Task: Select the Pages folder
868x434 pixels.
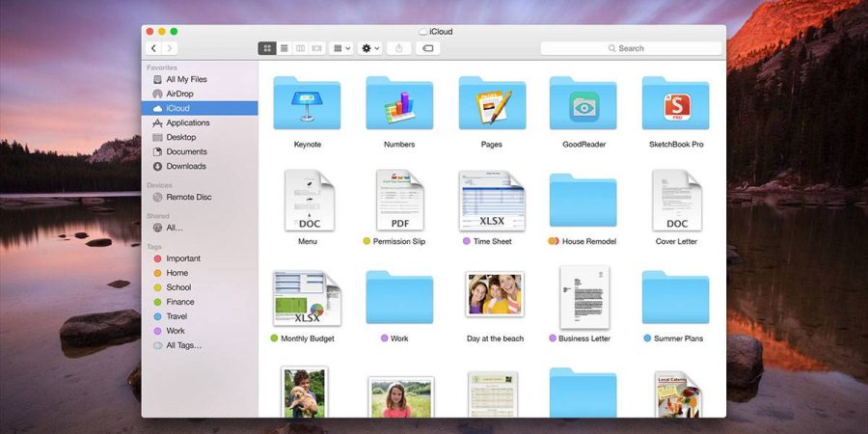Action: click(492, 103)
